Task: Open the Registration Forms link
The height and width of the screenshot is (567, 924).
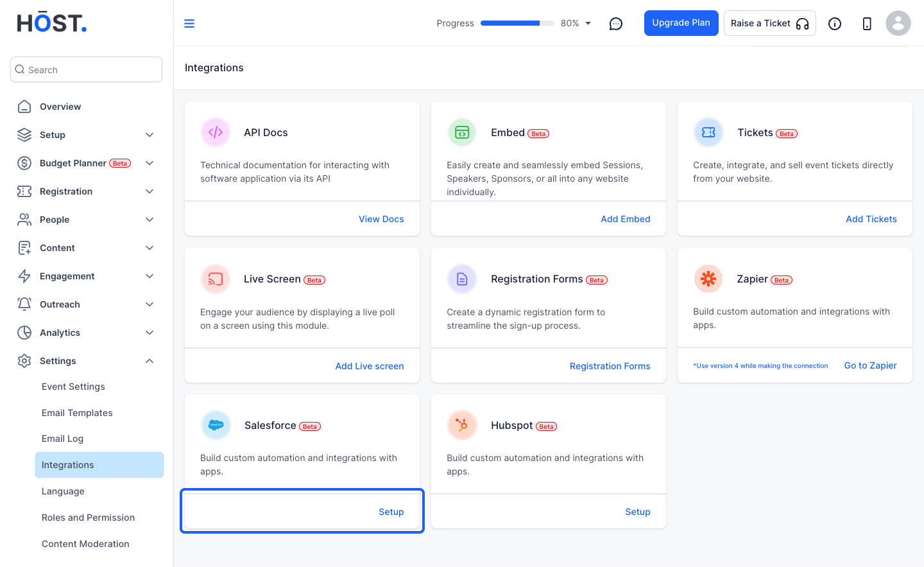Action: pos(610,366)
